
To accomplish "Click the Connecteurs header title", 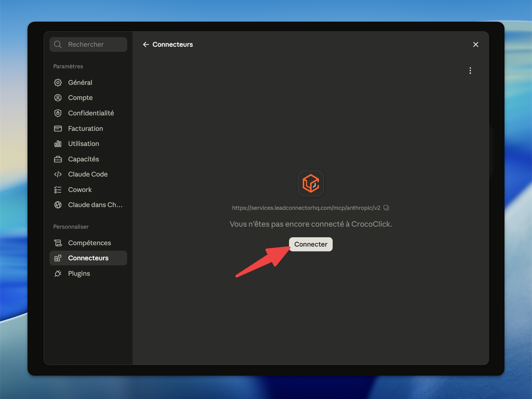I will tap(173, 45).
